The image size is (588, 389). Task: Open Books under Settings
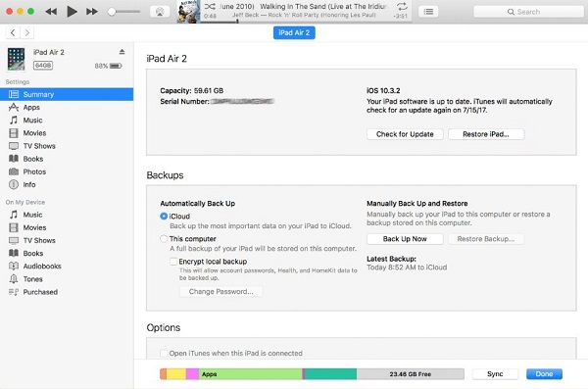67,159
